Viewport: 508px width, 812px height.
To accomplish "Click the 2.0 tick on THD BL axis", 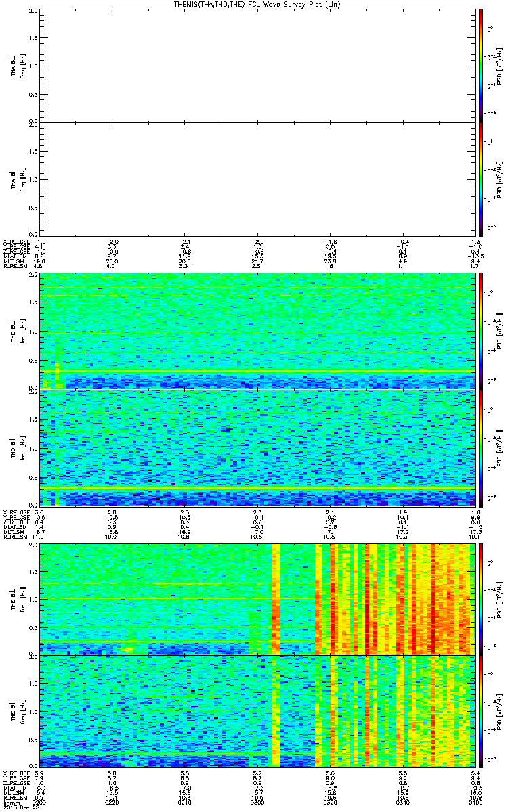I will [33, 276].
